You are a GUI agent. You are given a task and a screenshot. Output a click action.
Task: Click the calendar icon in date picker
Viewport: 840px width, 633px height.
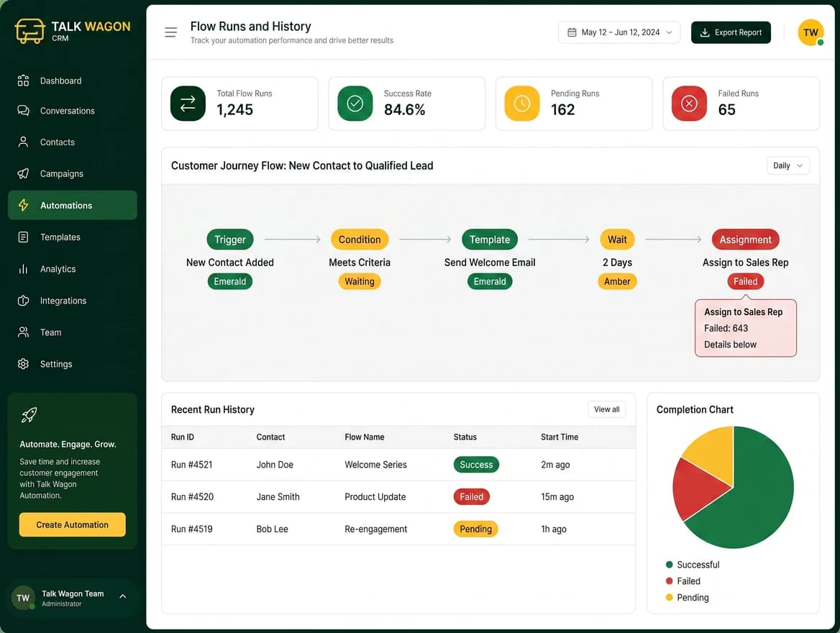pos(572,32)
